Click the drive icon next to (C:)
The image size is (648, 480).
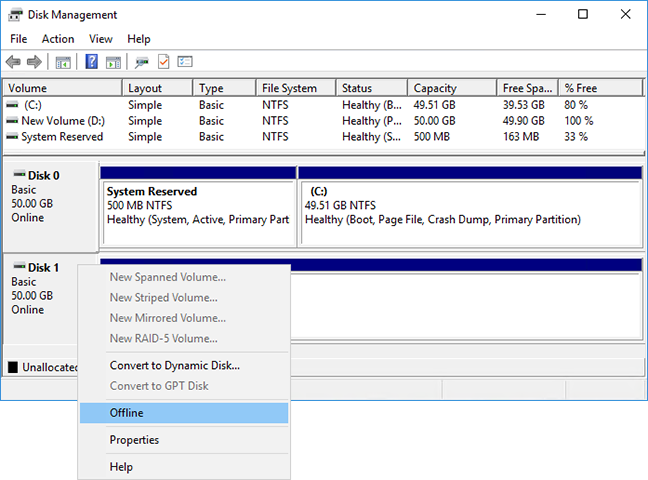[x=12, y=105]
